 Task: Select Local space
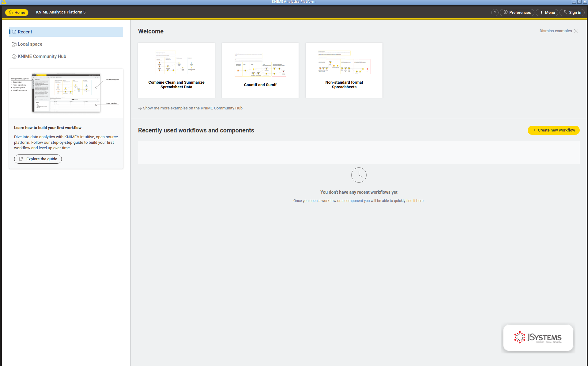tap(66, 44)
